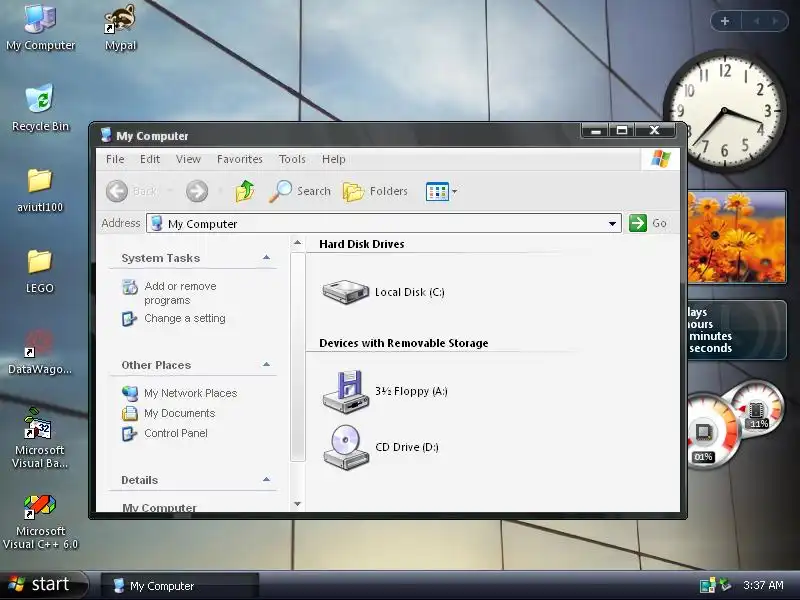Expand the Address bar dropdown

(x=612, y=223)
